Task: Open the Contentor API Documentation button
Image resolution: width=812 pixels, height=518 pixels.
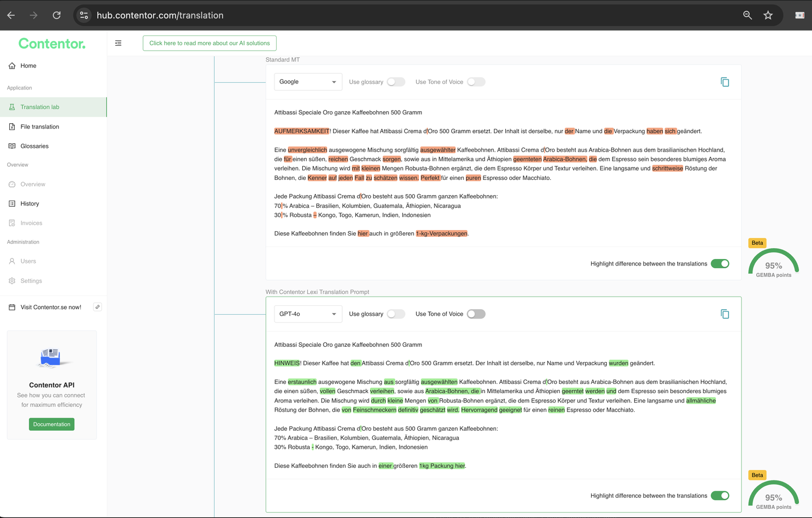Action: 52,424
